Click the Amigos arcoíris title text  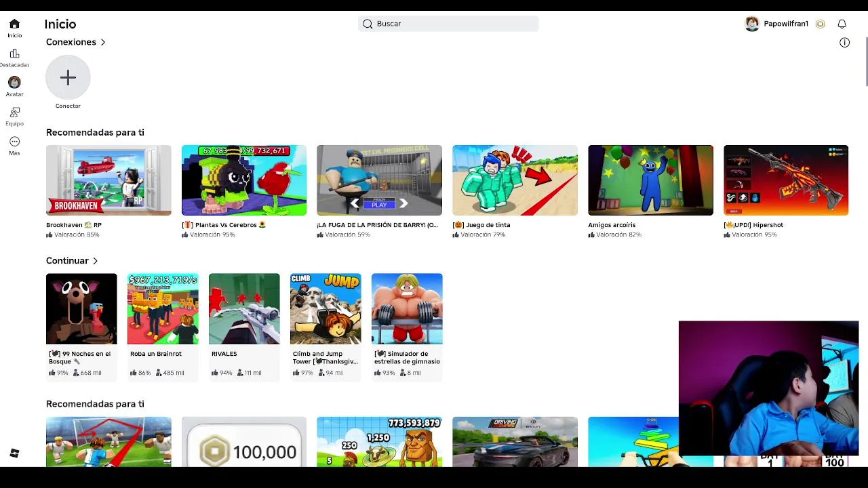[x=612, y=225]
